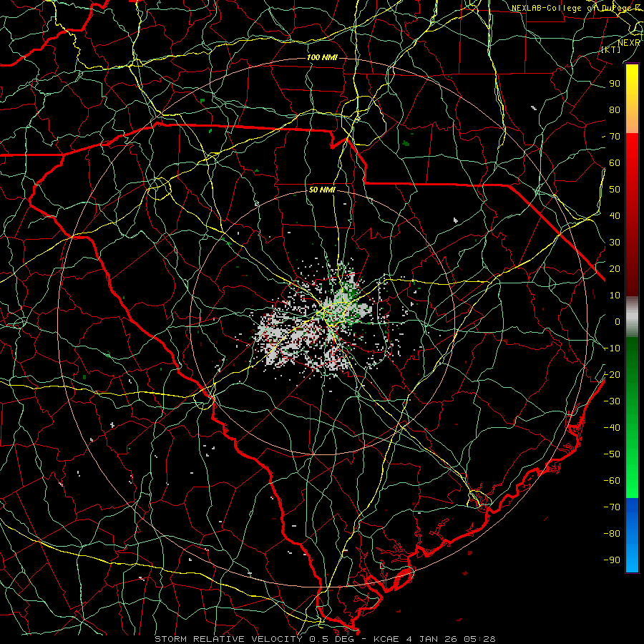
Task: Click the 80 value on the velocity scale
Action: [x=615, y=109]
